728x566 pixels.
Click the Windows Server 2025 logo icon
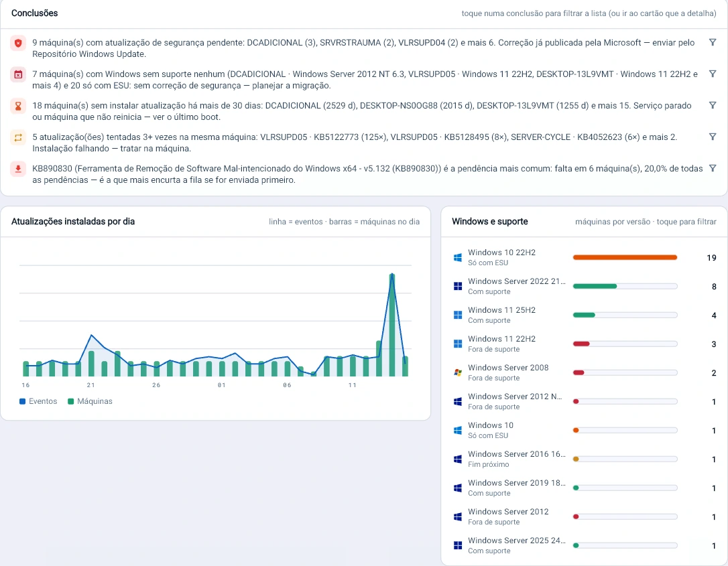(458, 545)
